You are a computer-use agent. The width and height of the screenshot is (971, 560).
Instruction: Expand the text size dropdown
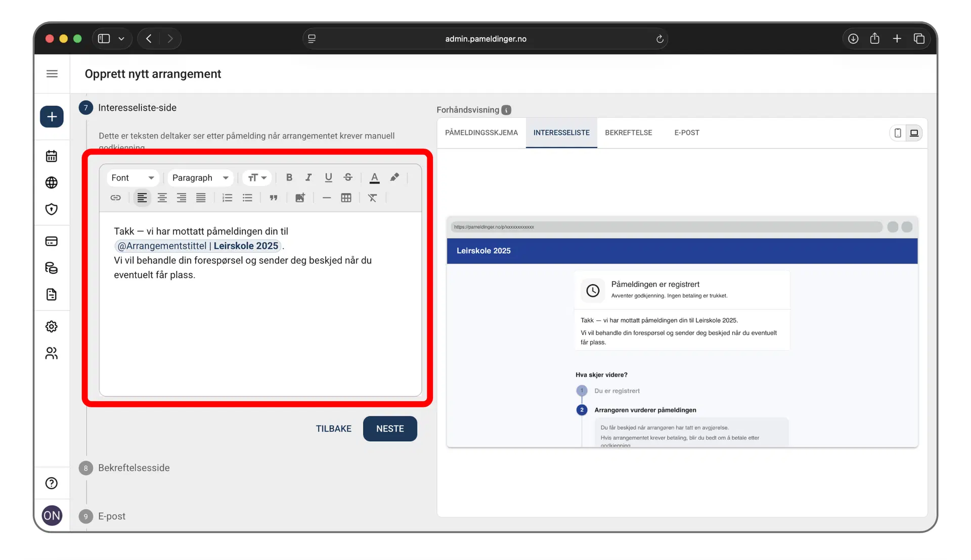coord(257,178)
